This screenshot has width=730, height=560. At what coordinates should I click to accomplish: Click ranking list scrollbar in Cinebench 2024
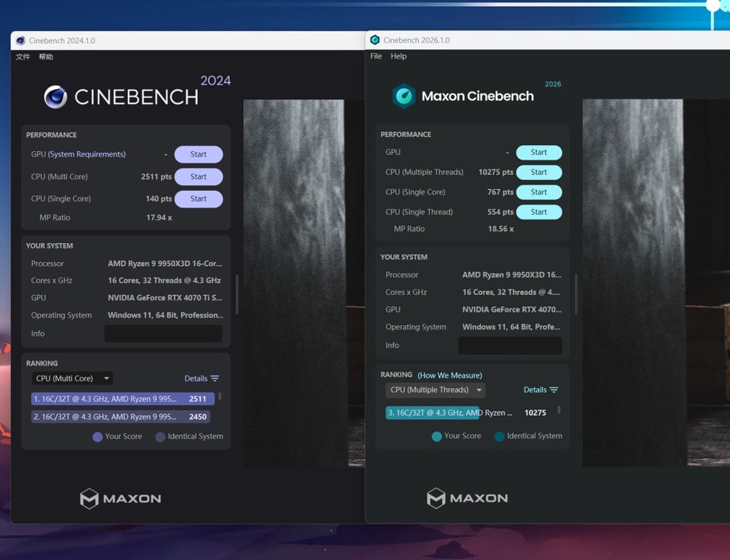(220, 397)
